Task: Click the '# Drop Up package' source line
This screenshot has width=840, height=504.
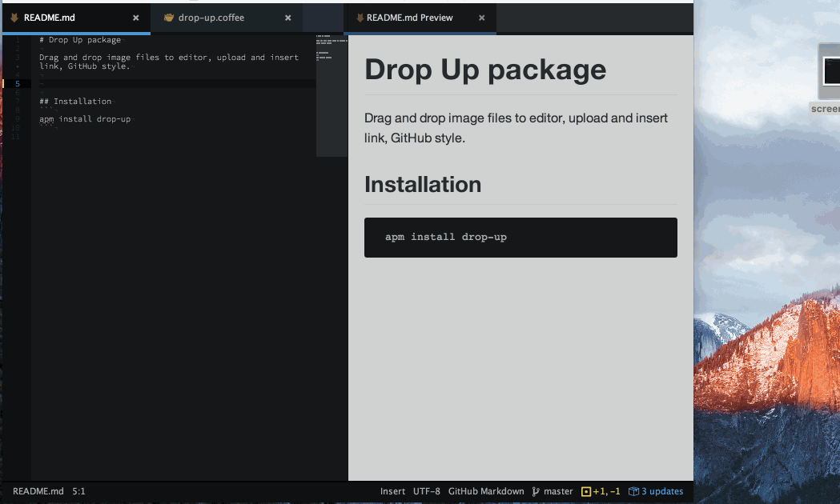Action: point(80,39)
